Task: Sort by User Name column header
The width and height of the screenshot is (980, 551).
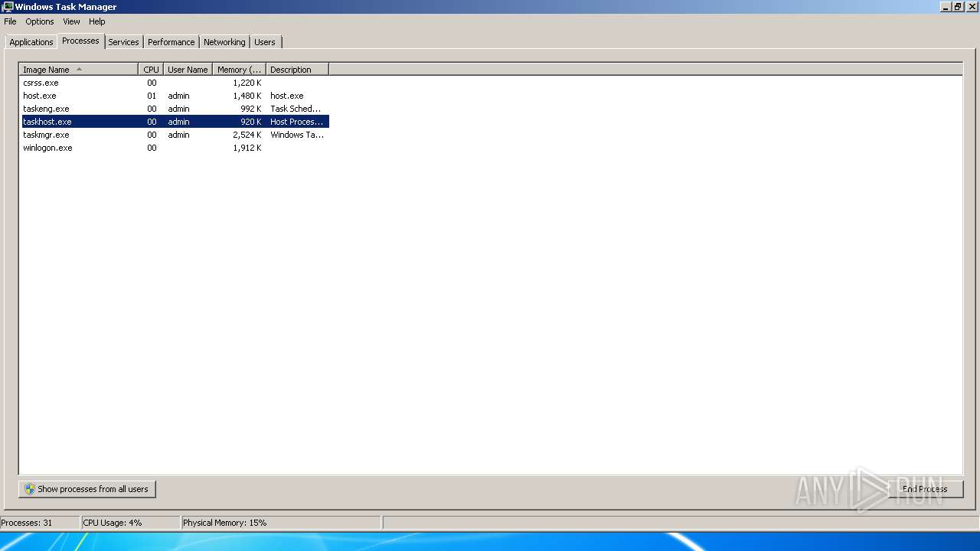Action: tap(188, 70)
